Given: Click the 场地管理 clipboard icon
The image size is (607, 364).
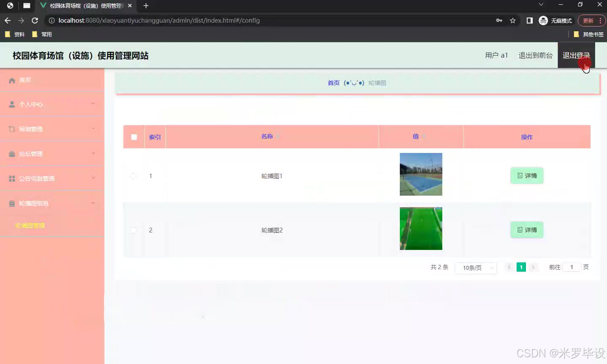Looking at the screenshot, I should coord(12,128).
